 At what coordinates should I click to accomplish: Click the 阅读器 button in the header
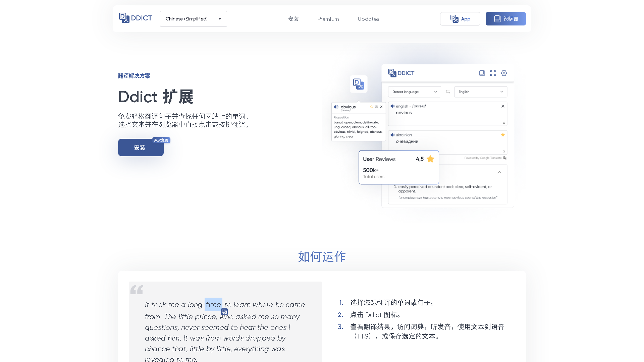505,19
